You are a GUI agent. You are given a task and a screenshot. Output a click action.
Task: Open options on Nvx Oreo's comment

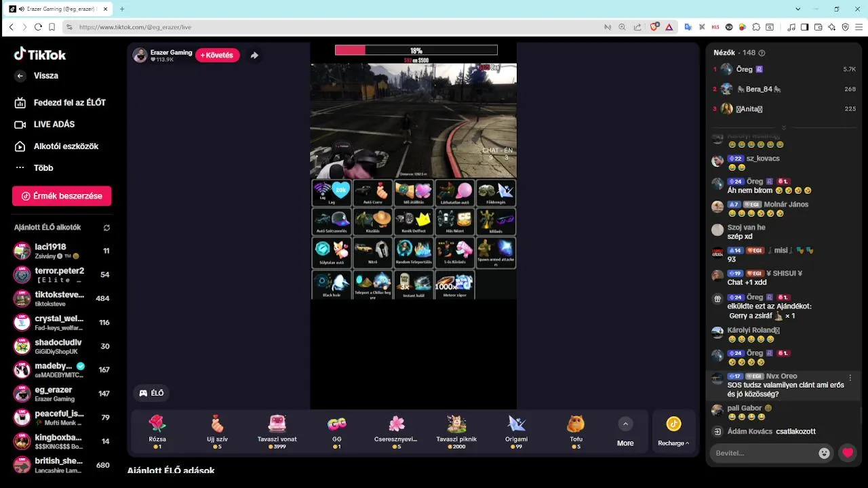pos(850,378)
